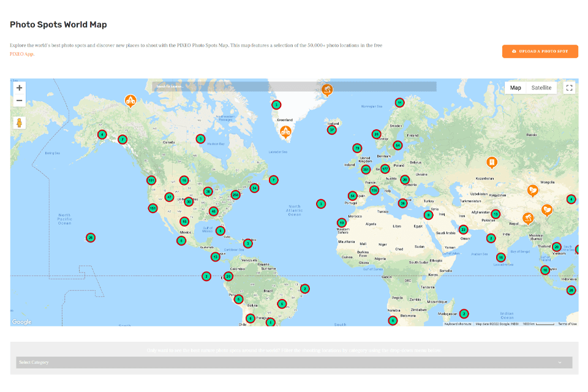This screenshot has height=392, width=588.
Task: Select the Street View pegman icon
Action: [20, 123]
